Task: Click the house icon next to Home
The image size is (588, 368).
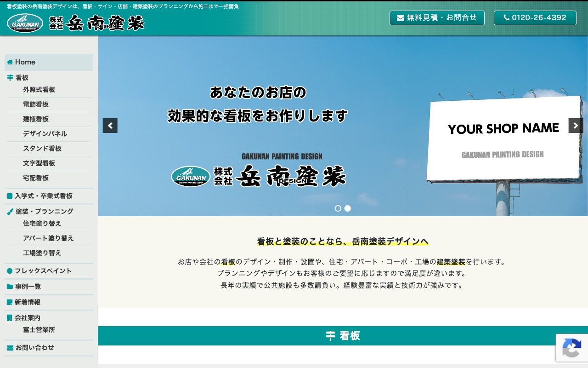Action: click(x=10, y=62)
